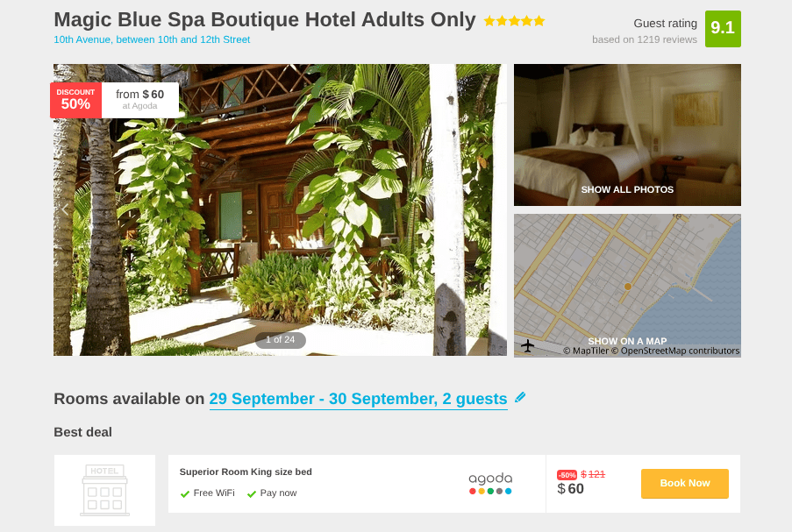Open the OpenStreetMap contributors link
Viewport: 792px width, 532px height.
point(680,351)
